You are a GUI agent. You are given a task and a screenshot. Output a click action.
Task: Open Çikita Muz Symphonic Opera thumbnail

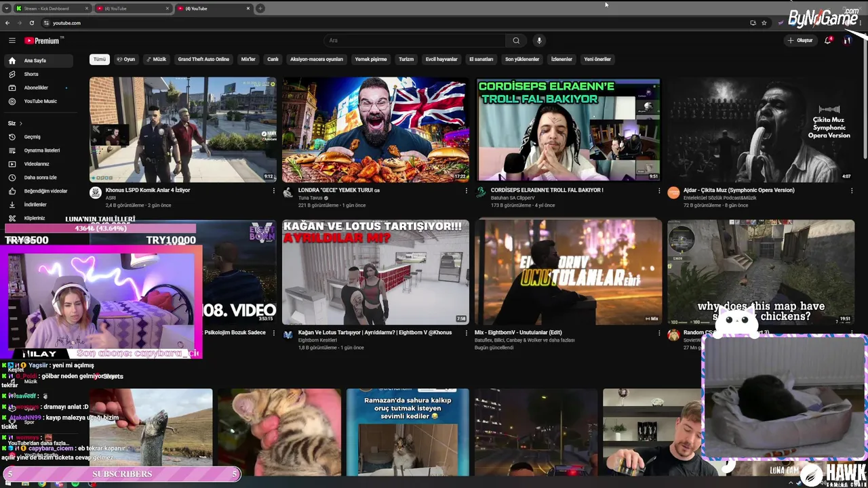pyautogui.click(x=761, y=129)
